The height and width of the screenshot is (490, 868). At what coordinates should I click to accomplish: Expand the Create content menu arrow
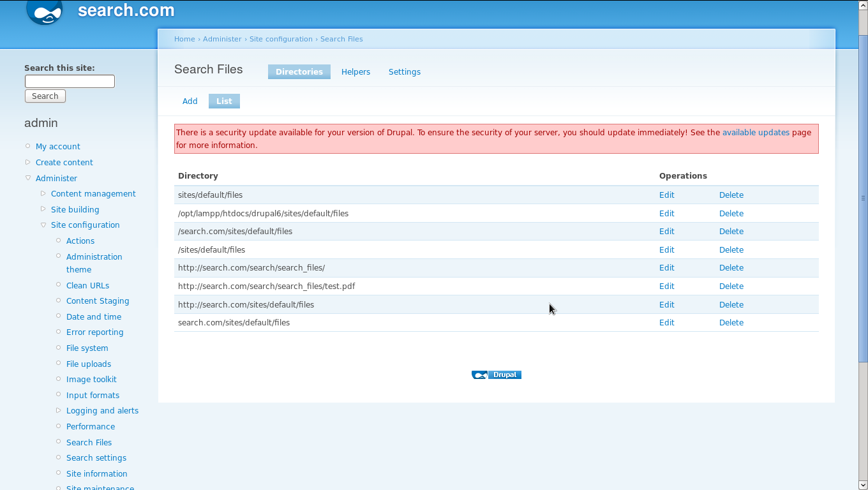coord(28,162)
